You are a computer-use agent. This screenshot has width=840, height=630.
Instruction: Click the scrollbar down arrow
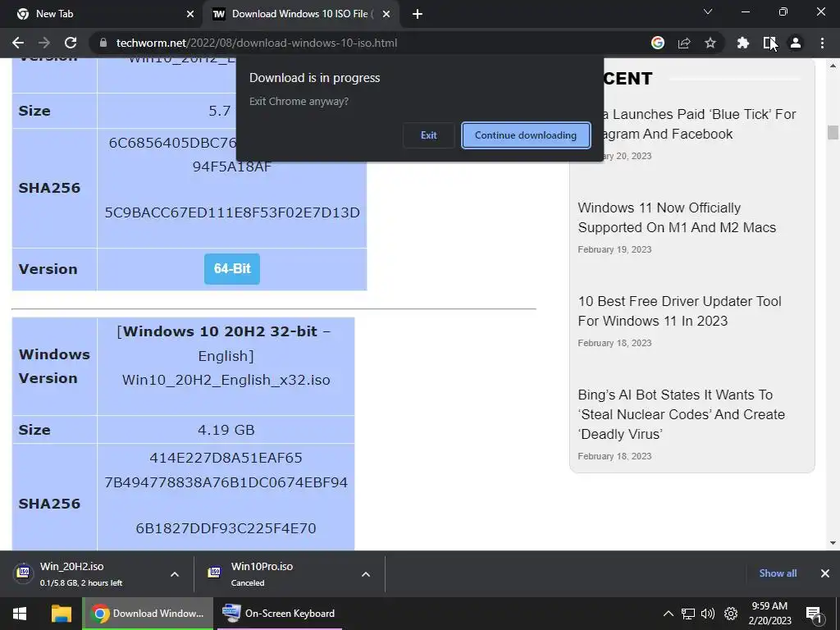[x=833, y=543]
